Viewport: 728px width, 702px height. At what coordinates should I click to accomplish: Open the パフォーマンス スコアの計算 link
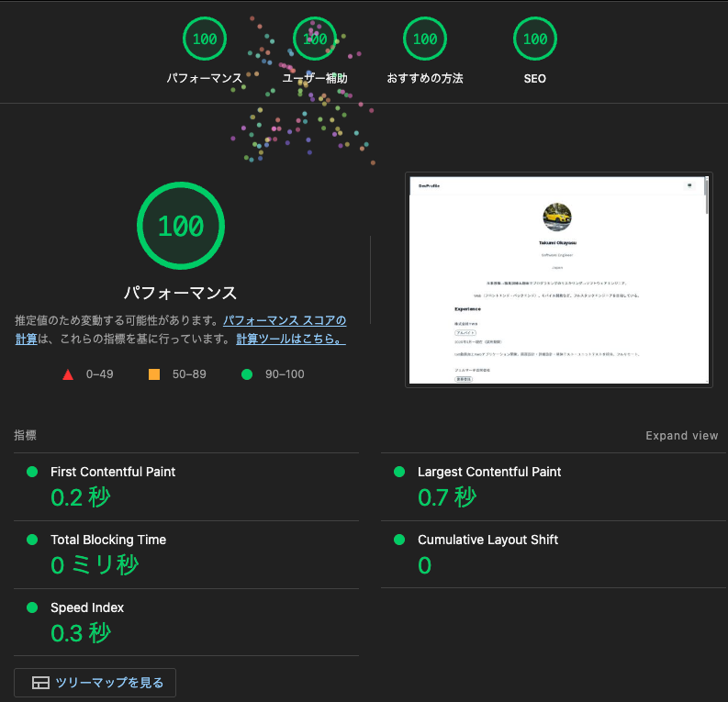click(285, 322)
